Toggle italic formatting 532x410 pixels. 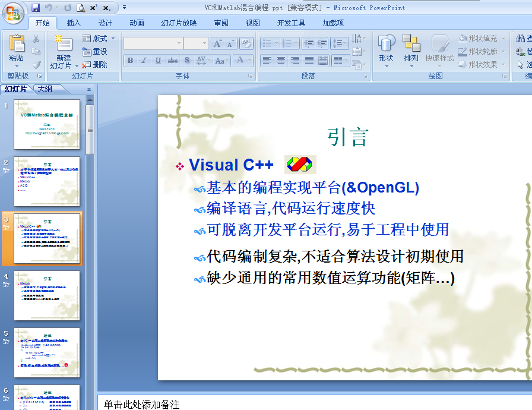(144, 61)
